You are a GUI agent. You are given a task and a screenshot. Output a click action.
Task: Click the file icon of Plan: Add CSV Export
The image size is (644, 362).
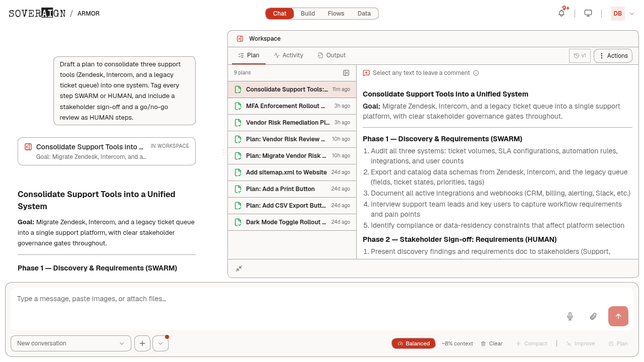(x=238, y=206)
